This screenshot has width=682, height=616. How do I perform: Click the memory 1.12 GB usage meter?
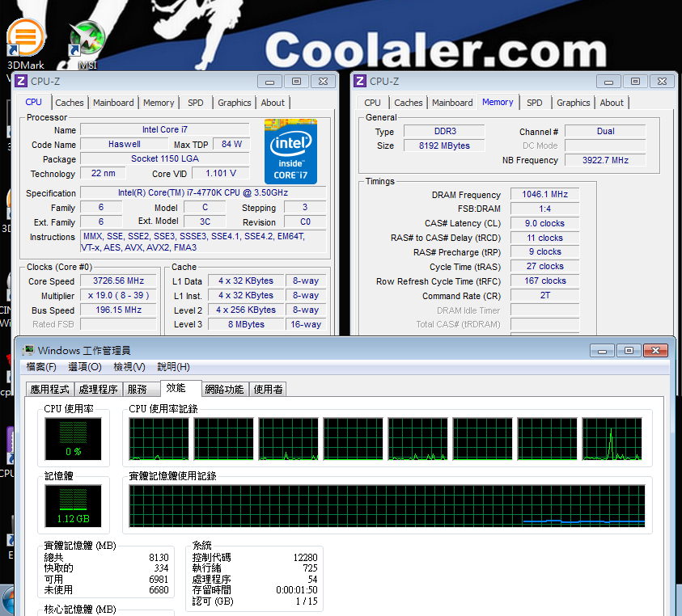[x=73, y=506]
